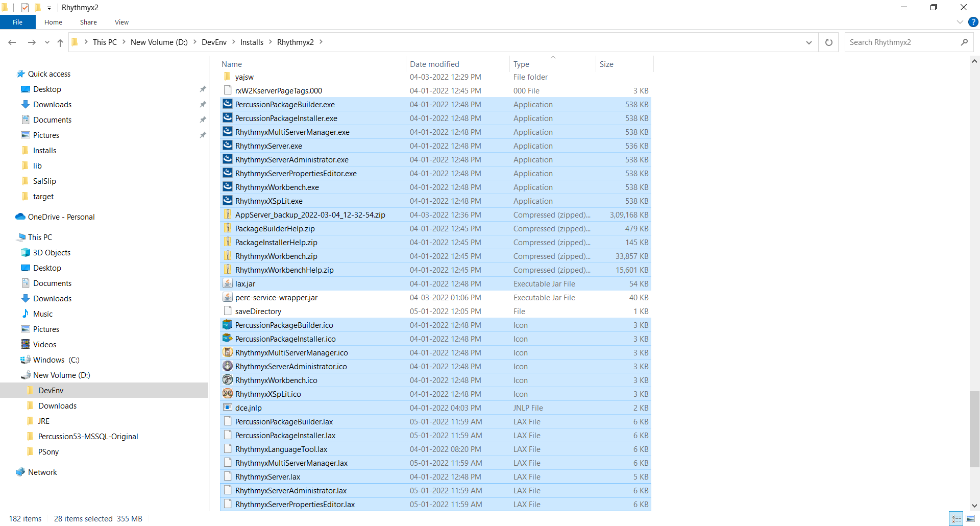Open Help via the question mark icon
The image size is (980, 526).
[973, 22]
